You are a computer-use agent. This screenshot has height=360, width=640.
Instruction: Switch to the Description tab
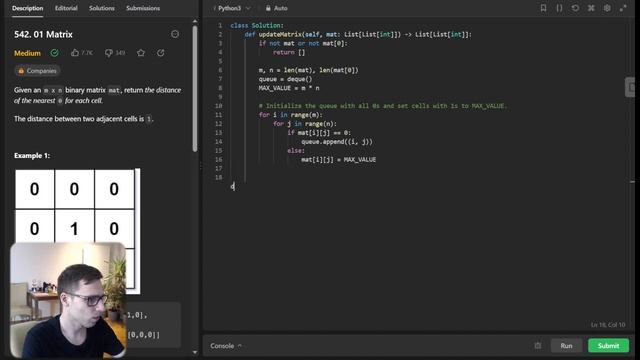(27, 8)
